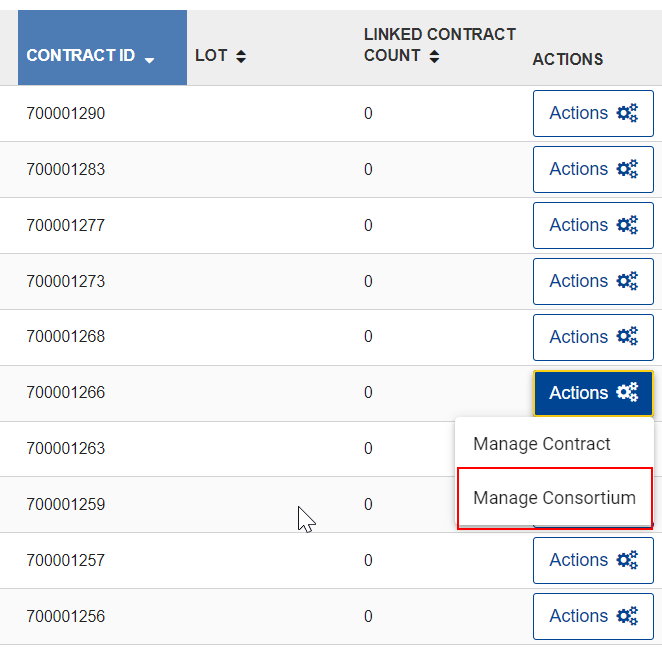Image resolution: width=662 pixels, height=652 pixels.
Task: Click the Lot column sort arrows
Action: click(241, 56)
